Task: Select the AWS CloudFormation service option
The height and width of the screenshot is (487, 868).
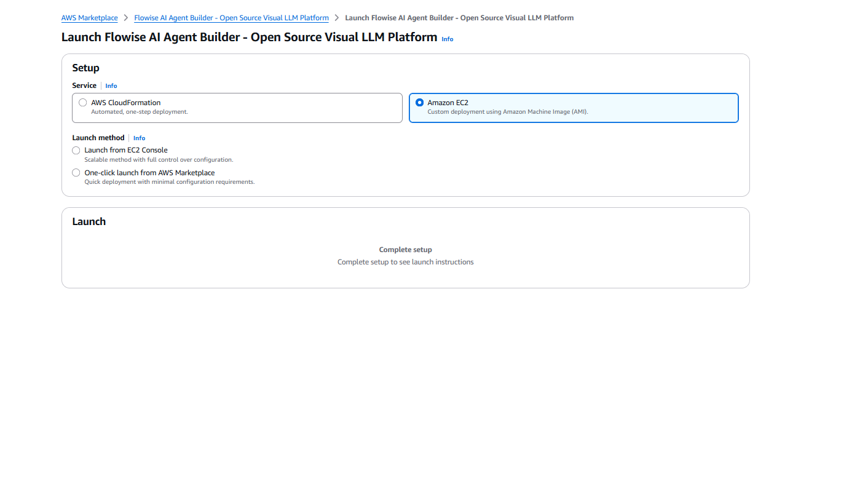Action: click(237, 108)
